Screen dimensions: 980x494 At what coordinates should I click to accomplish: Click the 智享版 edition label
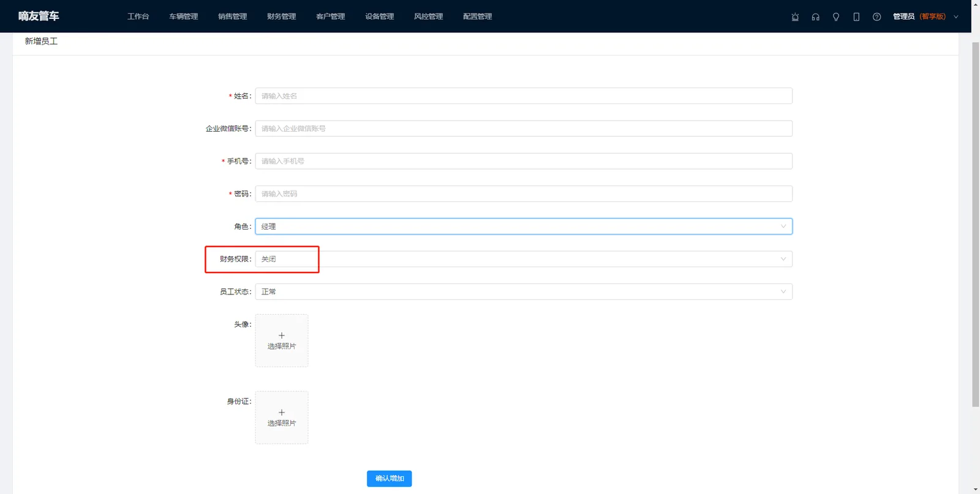point(933,17)
